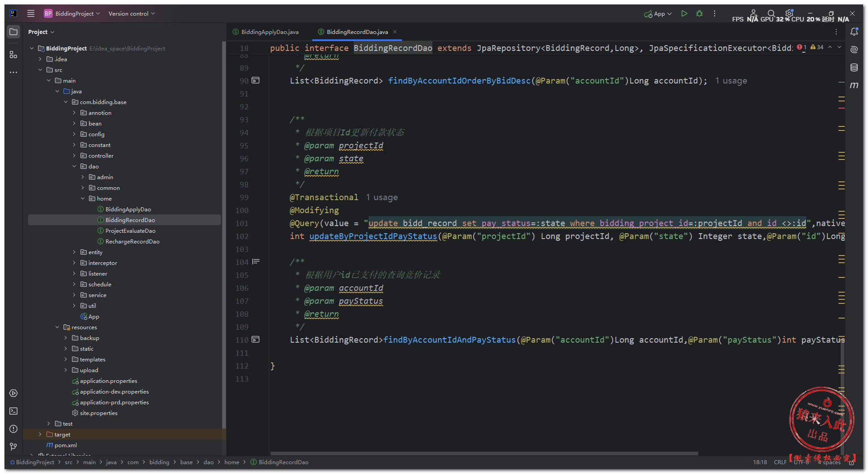Open the Problems tool window

(x=13, y=429)
